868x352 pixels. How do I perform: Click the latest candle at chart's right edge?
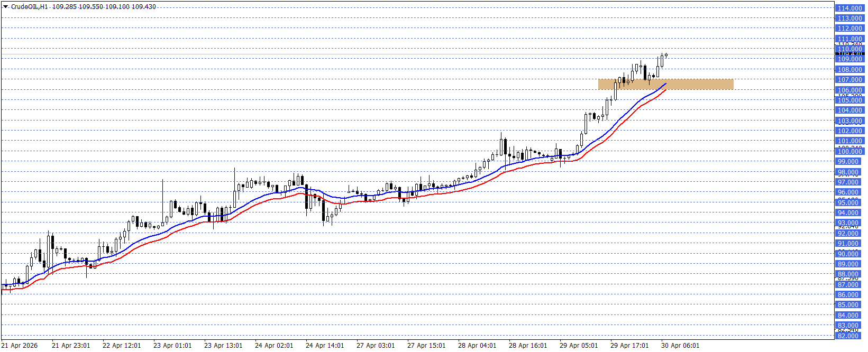coord(666,55)
